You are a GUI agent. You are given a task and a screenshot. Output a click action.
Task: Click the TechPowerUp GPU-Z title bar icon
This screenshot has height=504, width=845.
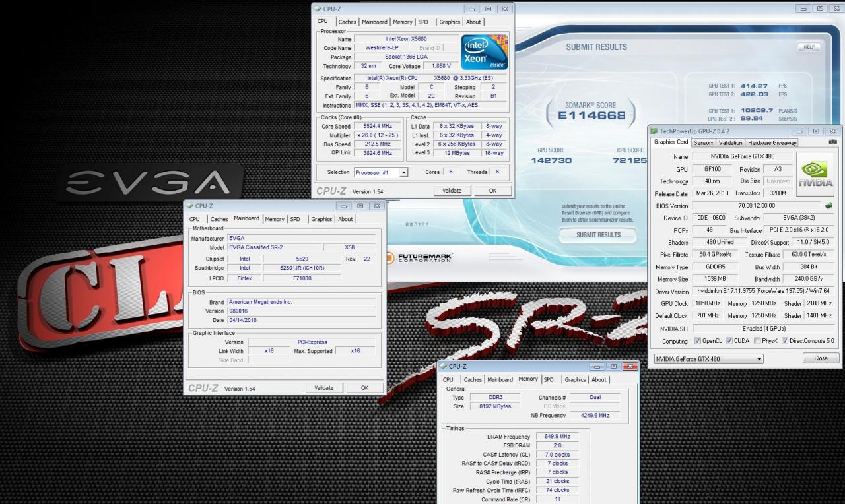coord(654,131)
